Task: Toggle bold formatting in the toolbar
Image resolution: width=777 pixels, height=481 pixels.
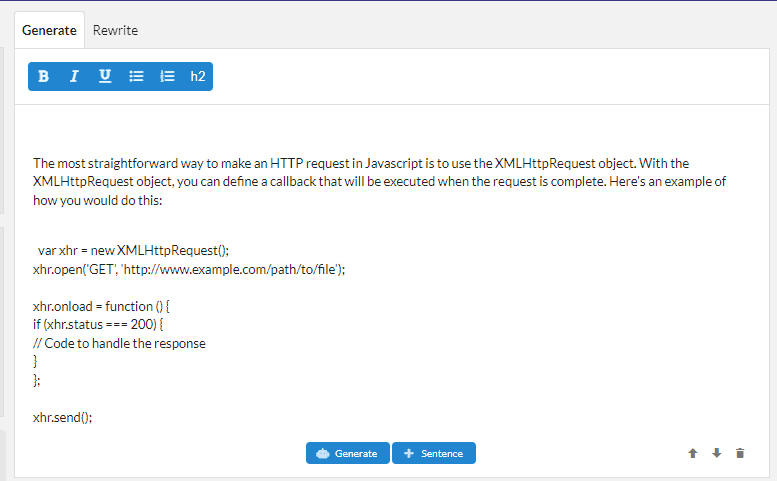Action: (x=44, y=76)
